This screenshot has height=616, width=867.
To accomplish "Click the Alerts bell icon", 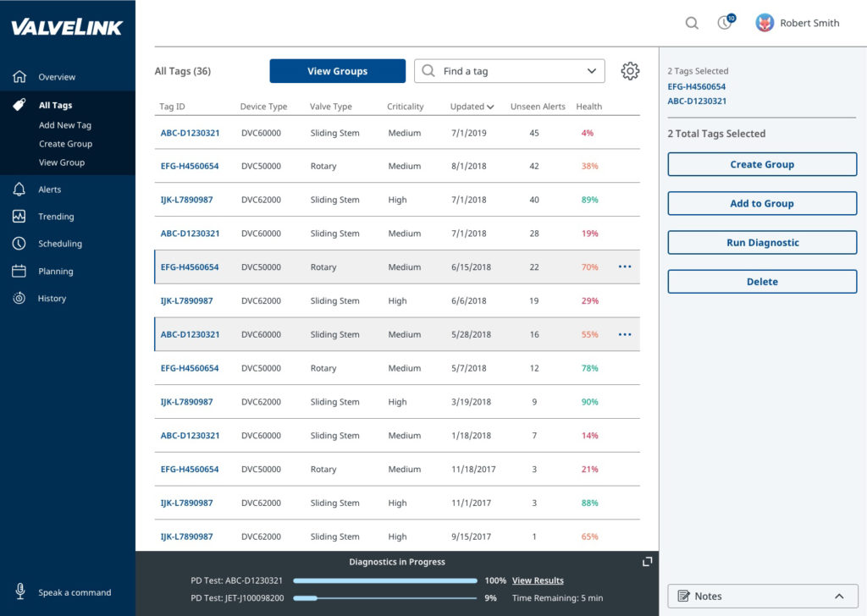I will (19, 190).
